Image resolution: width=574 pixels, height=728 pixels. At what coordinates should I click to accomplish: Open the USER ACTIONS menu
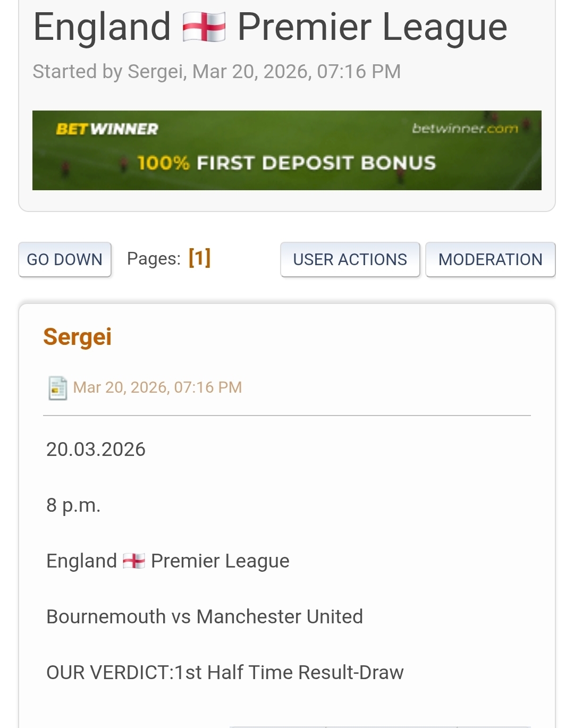[x=350, y=259]
